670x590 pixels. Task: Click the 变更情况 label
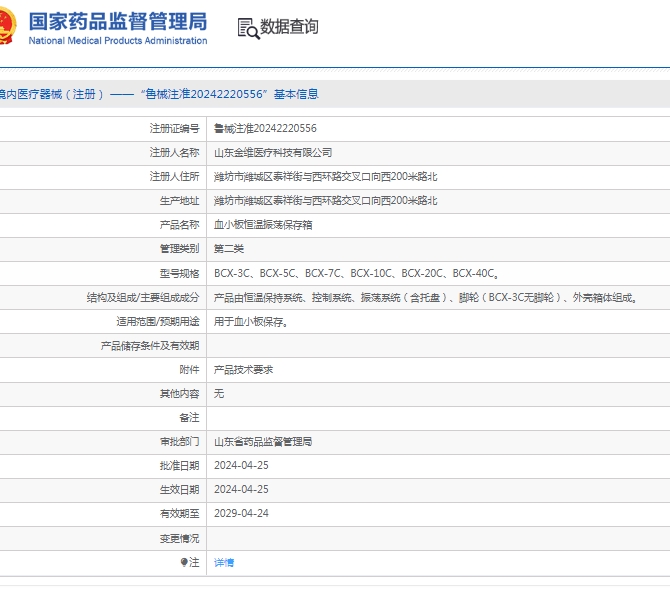click(179, 538)
